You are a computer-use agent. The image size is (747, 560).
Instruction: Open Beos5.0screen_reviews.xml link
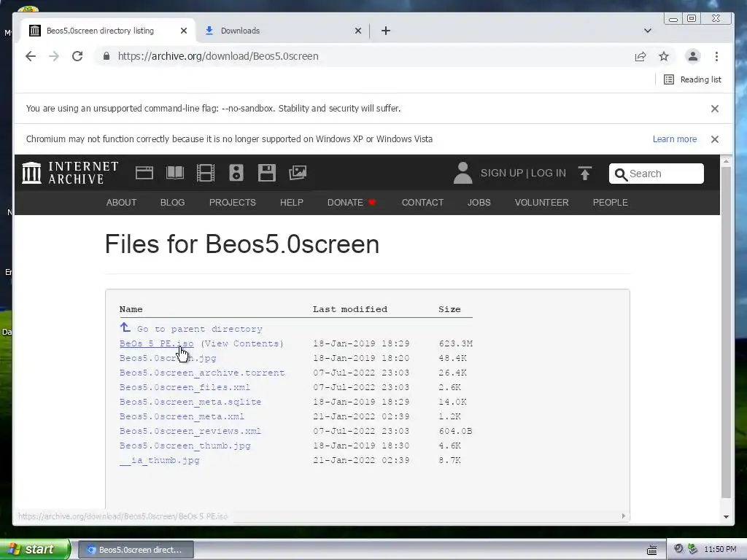click(190, 431)
